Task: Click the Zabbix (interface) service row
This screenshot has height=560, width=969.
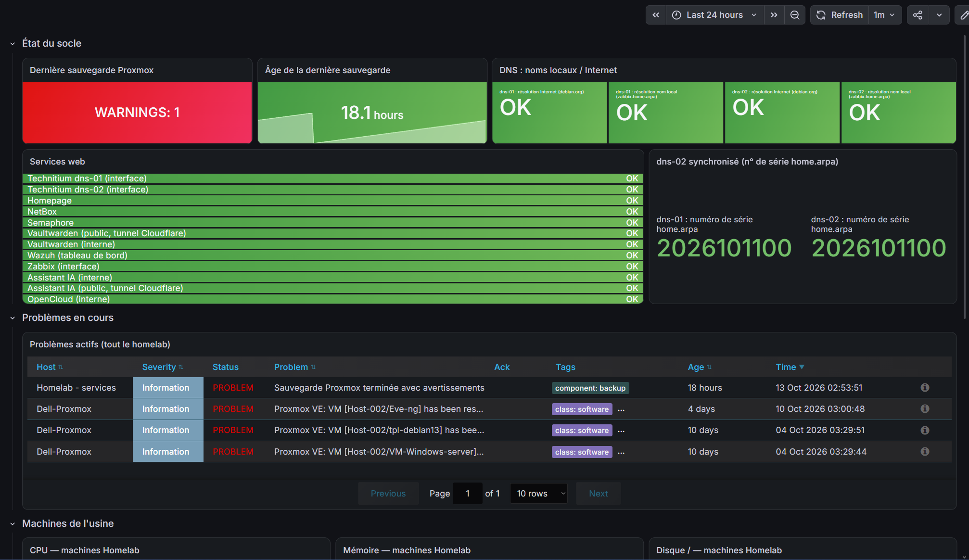Action: 332,267
